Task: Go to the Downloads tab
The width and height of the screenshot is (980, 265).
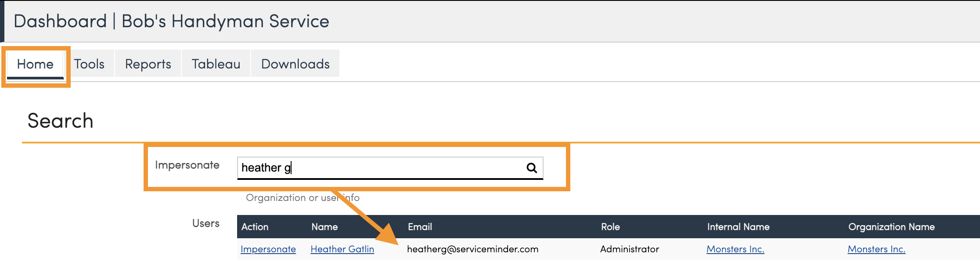Action: [295, 64]
